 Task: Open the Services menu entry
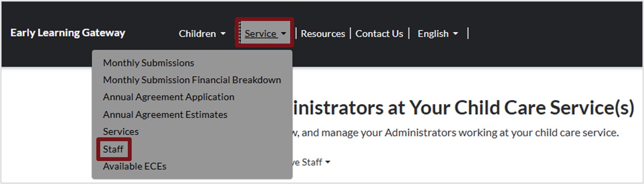click(x=121, y=132)
